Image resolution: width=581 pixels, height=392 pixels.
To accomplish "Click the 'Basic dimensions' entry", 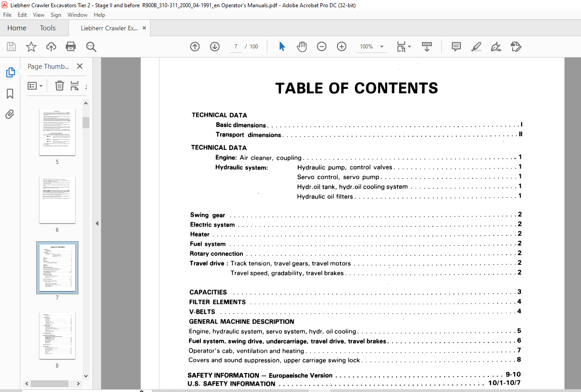I will (241, 125).
